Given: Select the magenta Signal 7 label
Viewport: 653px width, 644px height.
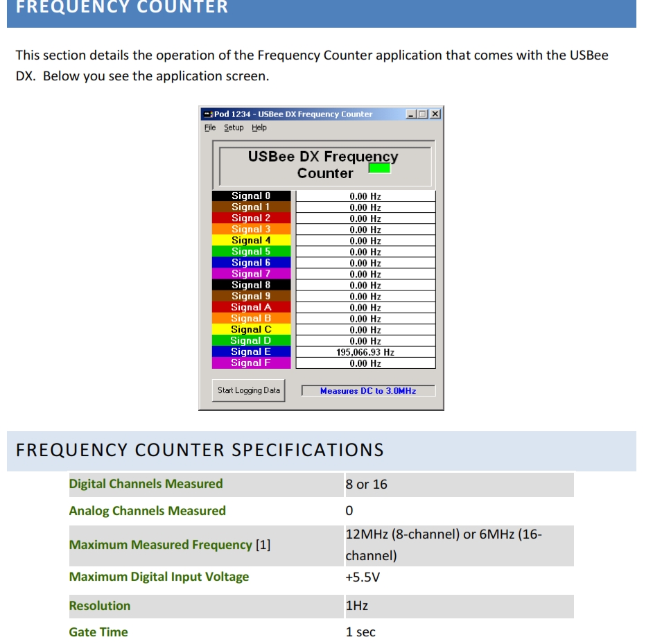Looking at the screenshot, I should [x=251, y=274].
